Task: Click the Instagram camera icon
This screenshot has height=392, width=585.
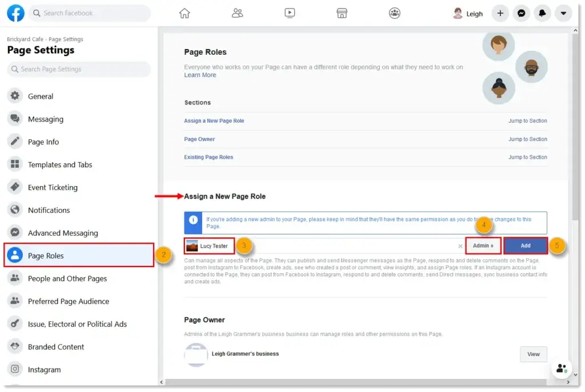Action: tap(15, 369)
